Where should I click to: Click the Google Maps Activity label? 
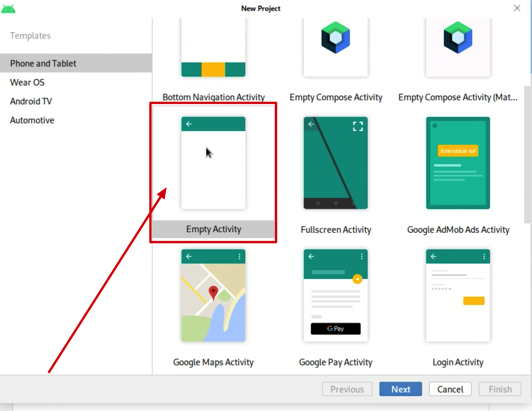(x=213, y=362)
